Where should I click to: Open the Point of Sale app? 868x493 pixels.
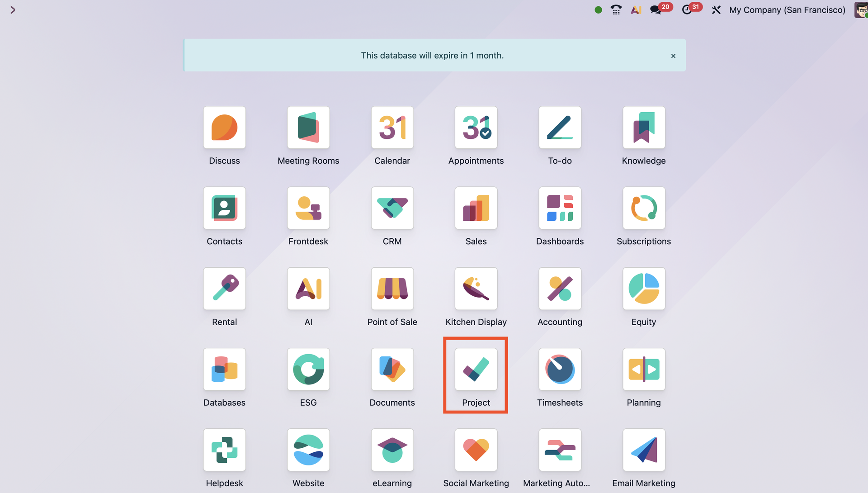[x=392, y=289]
